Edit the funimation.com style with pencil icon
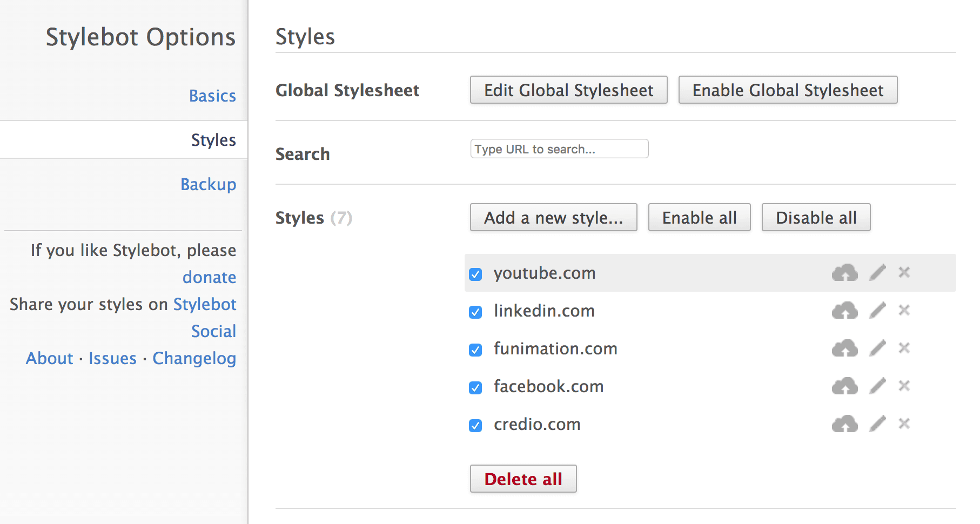Screen dimensions: 980x524 (877, 348)
